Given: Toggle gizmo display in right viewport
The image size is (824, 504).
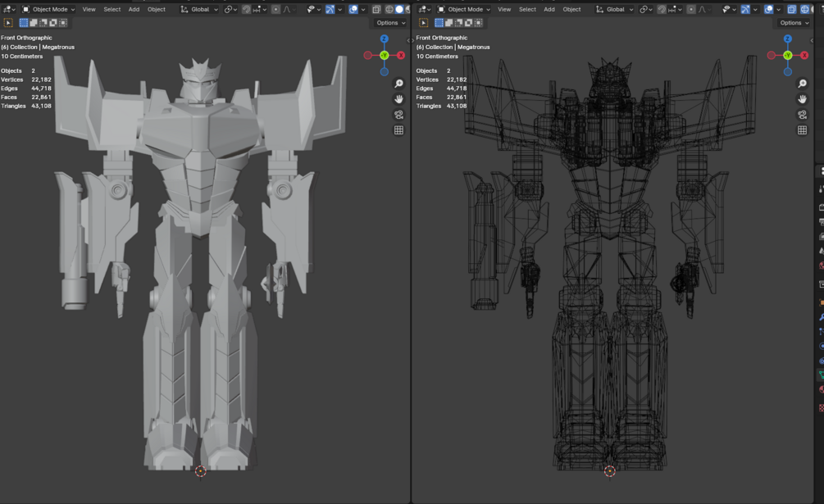Looking at the screenshot, I should click(x=745, y=10).
